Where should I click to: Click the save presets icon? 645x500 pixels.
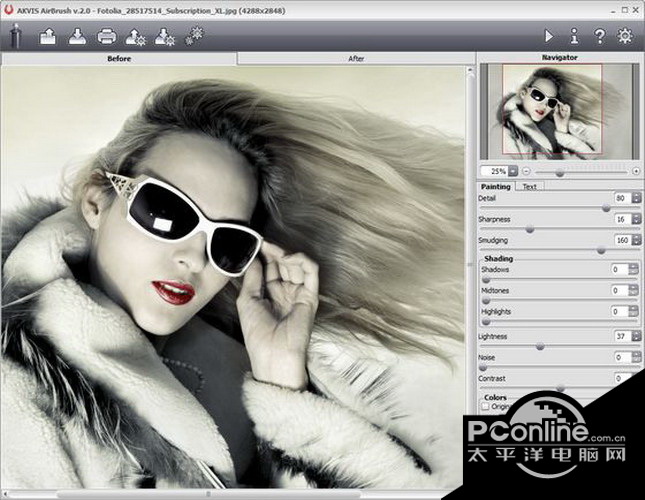tap(165, 37)
